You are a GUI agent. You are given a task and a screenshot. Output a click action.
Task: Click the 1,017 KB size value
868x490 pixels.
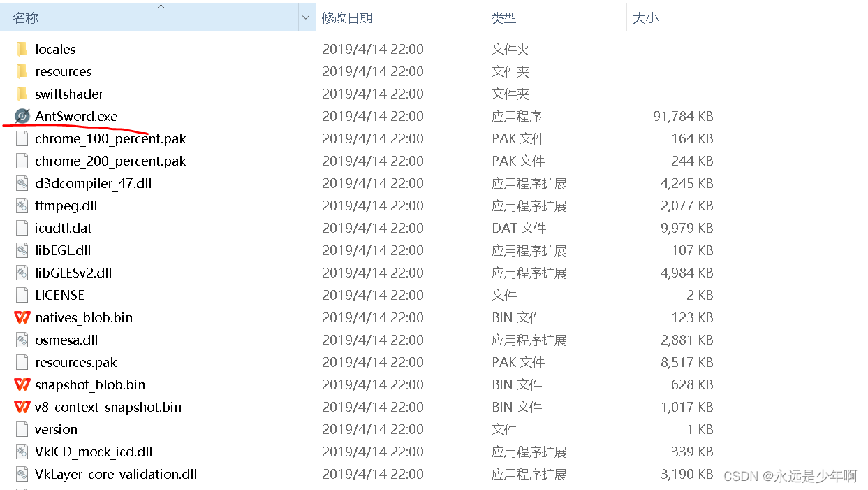tap(686, 407)
